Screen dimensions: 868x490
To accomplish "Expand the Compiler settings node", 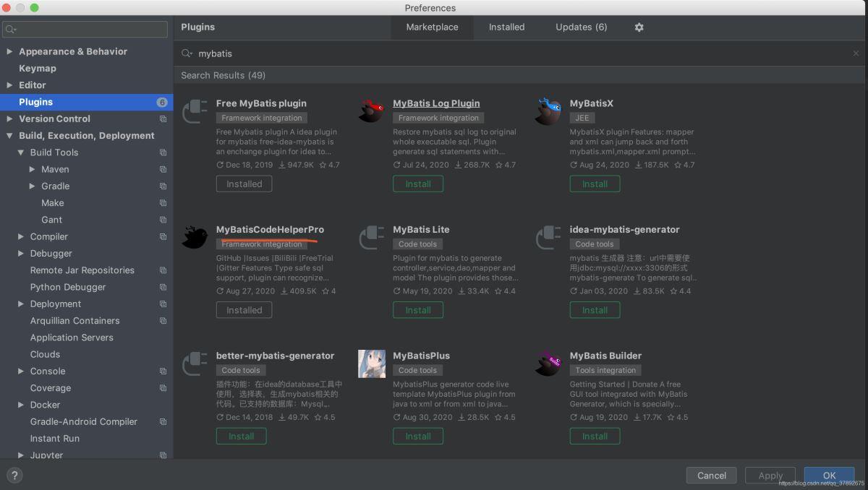I will click(21, 236).
